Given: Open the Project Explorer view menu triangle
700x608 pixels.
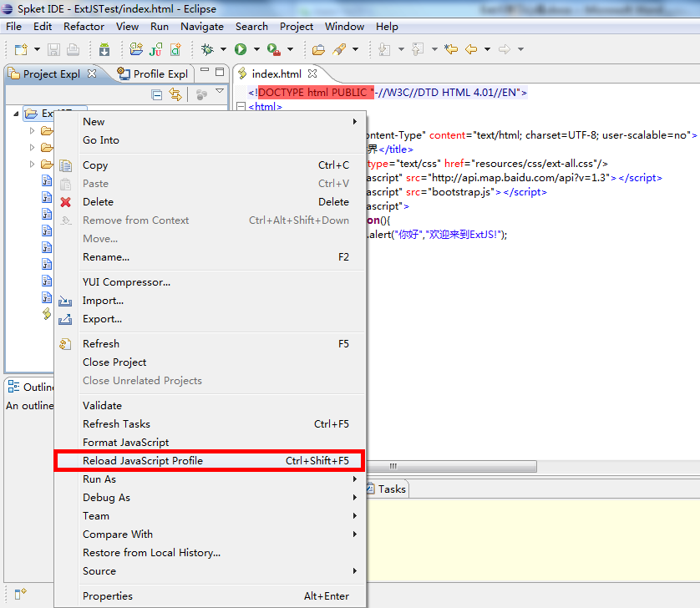Looking at the screenshot, I should (220, 92).
